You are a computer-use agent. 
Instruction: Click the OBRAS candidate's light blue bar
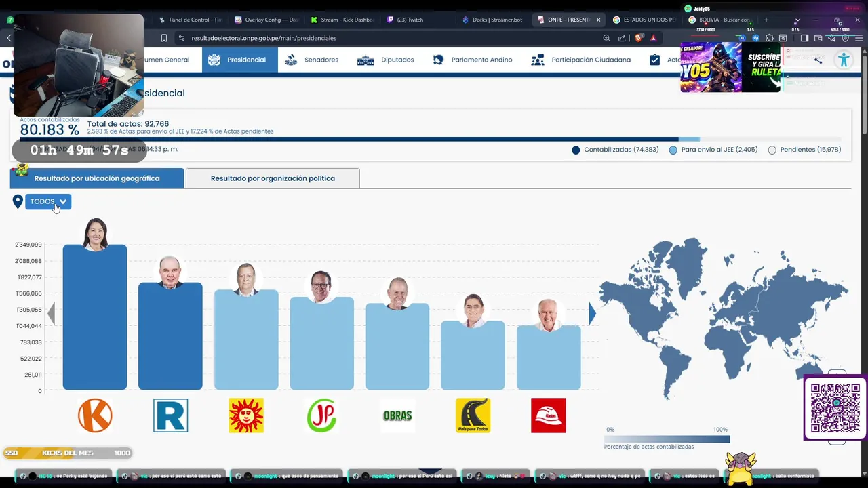click(x=397, y=346)
